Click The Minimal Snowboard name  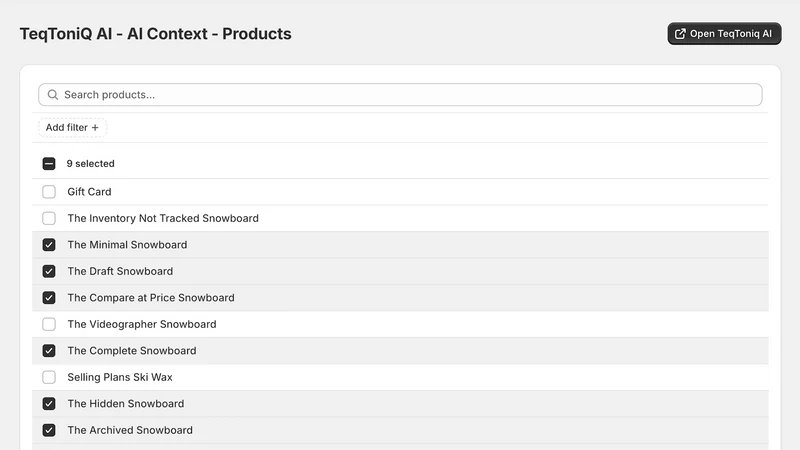pyautogui.click(x=127, y=245)
